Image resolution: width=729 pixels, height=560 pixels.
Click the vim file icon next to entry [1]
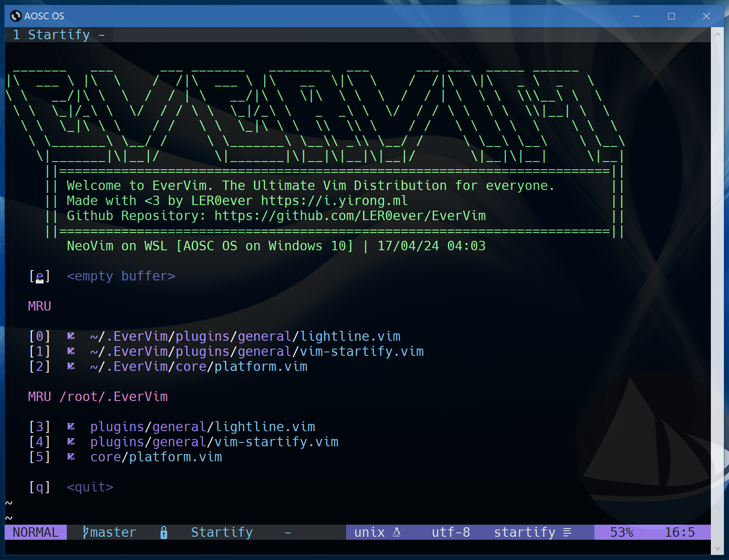click(x=71, y=351)
